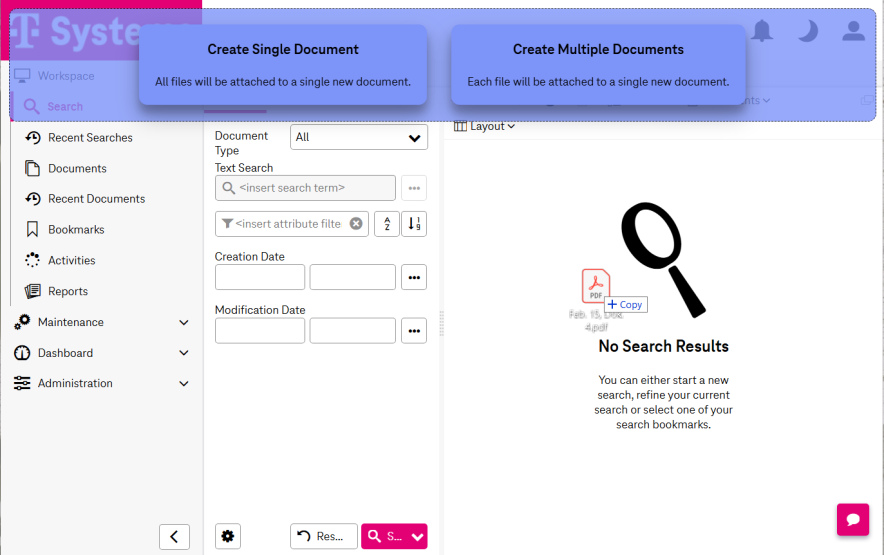
Task: Open the Document Type dropdown
Action: (359, 137)
